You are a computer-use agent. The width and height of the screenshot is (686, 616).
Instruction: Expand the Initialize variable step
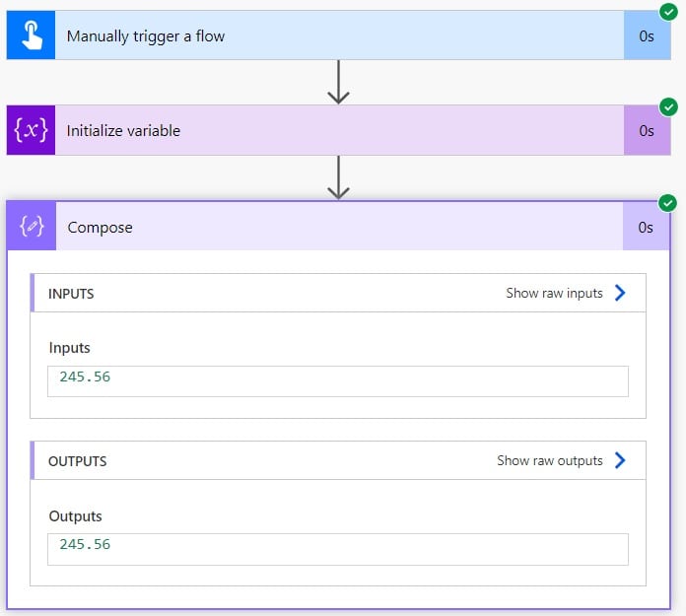[339, 130]
